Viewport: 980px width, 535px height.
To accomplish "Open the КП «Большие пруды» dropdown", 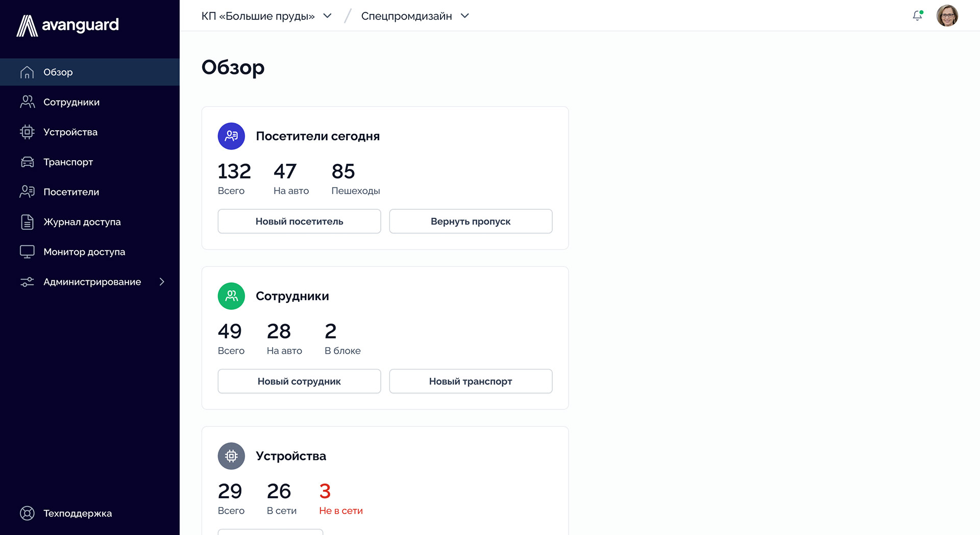I will (266, 16).
